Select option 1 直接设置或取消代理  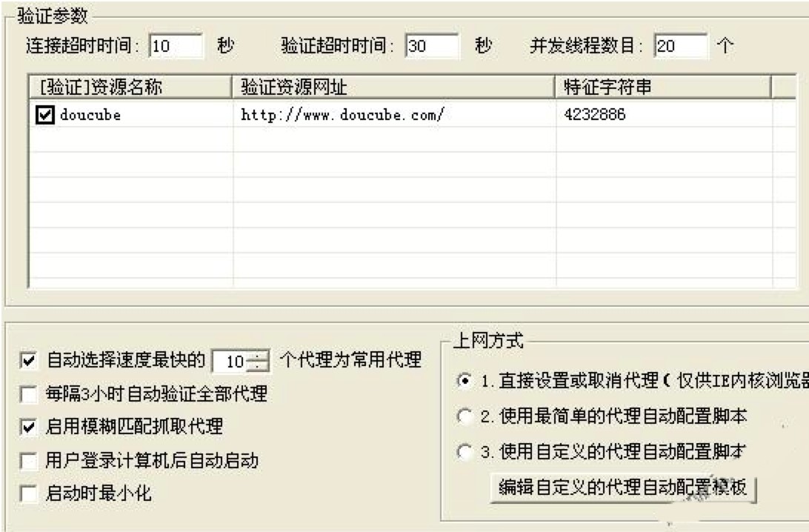[x=465, y=381]
